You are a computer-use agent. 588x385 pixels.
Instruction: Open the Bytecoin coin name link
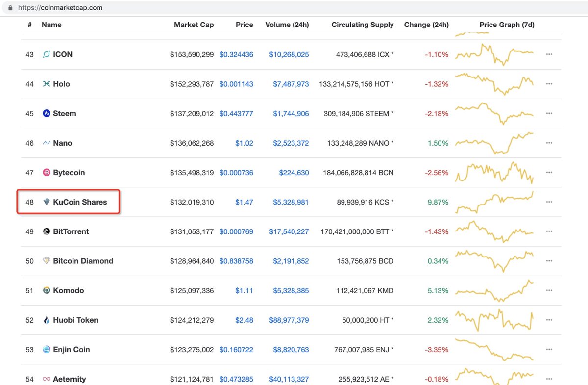(x=69, y=172)
